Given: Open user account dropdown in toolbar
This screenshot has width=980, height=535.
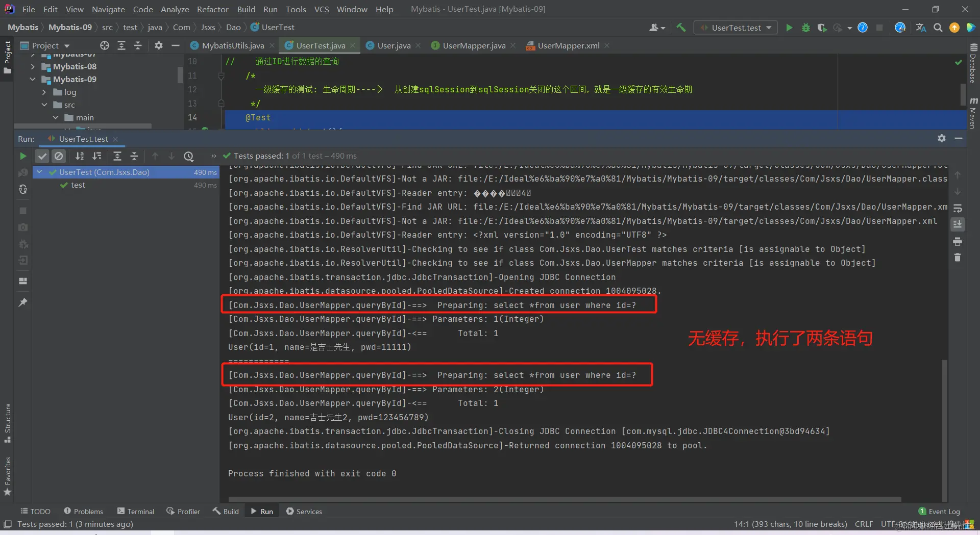Looking at the screenshot, I should (x=657, y=28).
